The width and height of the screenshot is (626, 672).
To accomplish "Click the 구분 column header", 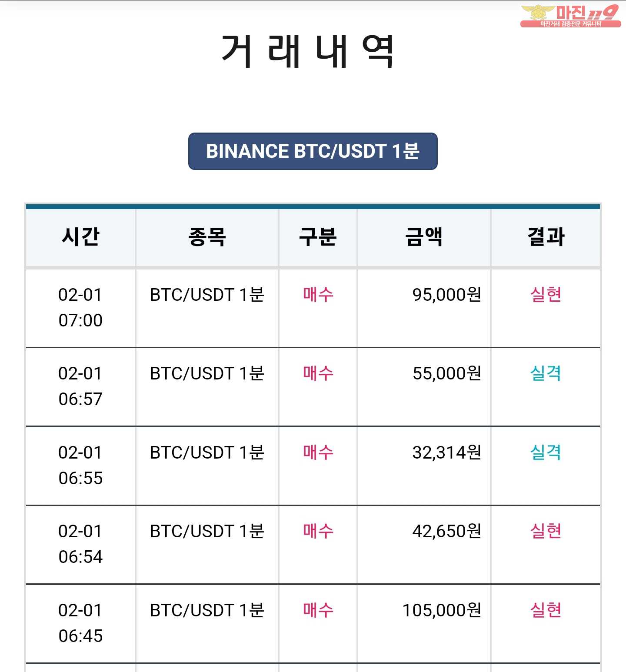I will pyautogui.click(x=318, y=237).
